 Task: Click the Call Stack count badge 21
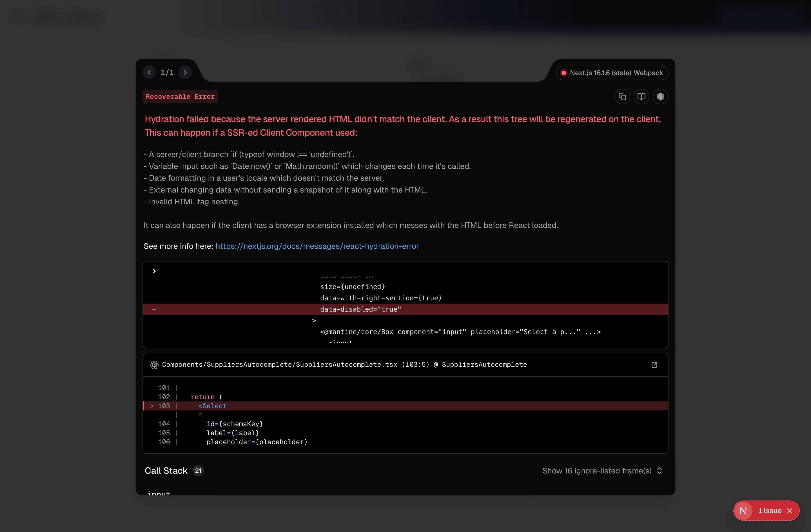[x=198, y=471]
